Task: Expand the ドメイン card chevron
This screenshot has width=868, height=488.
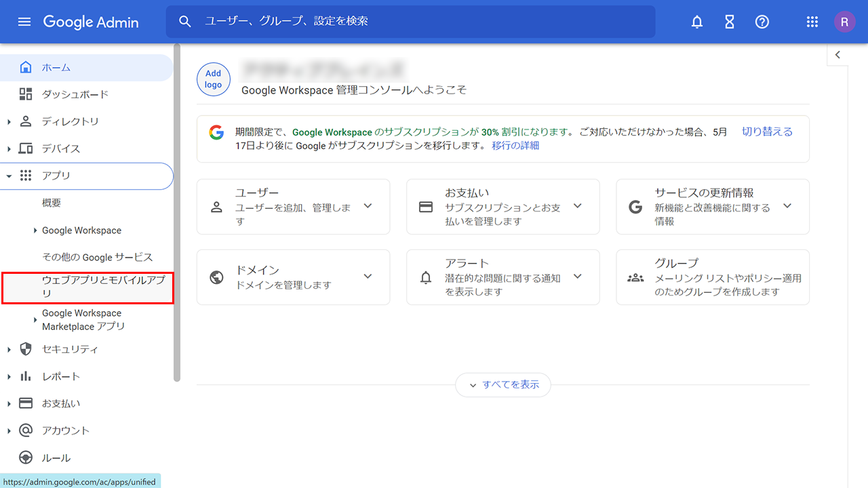Action: (368, 277)
